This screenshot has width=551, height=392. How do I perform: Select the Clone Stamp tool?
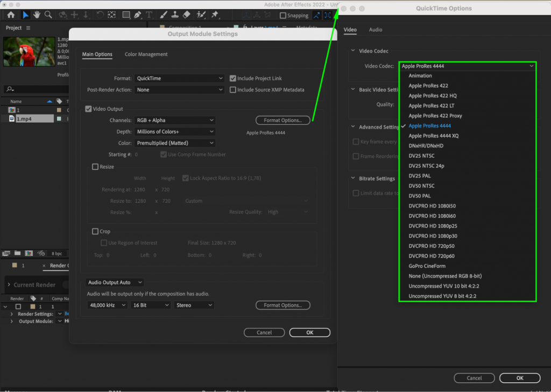click(175, 15)
